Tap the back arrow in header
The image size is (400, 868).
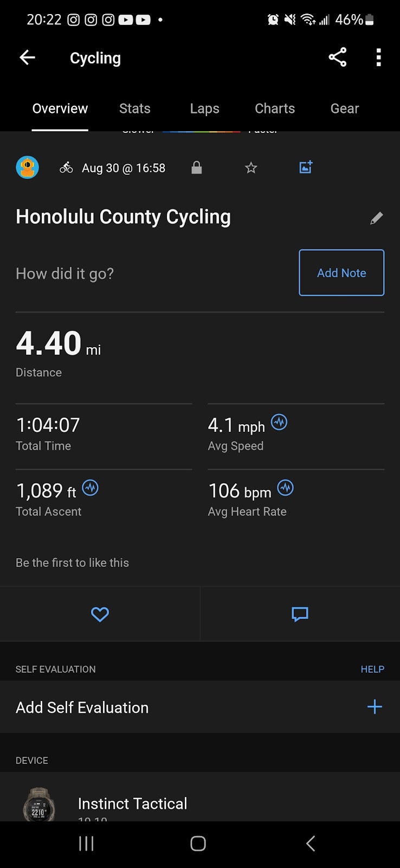coord(27,58)
